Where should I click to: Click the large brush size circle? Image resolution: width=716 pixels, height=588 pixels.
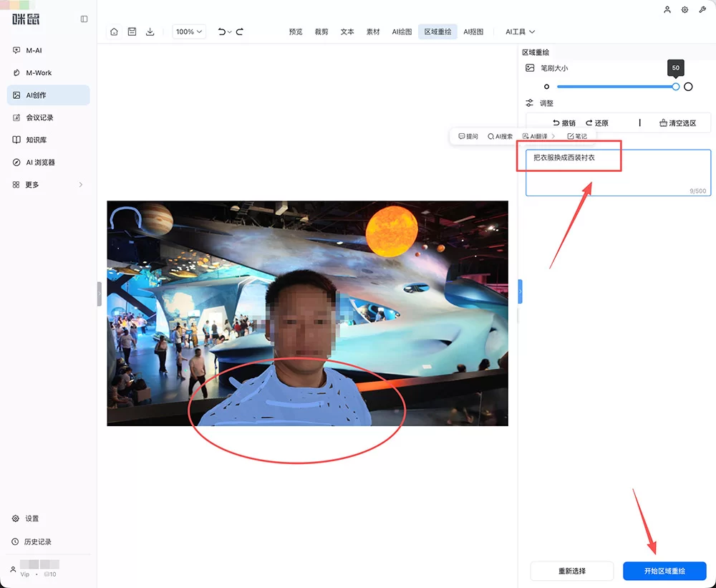688,87
